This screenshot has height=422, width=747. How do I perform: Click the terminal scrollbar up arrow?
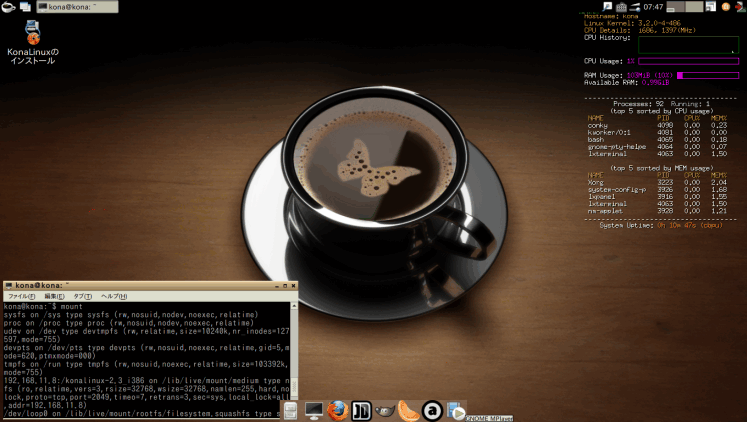pyautogui.click(x=294, y=305)
